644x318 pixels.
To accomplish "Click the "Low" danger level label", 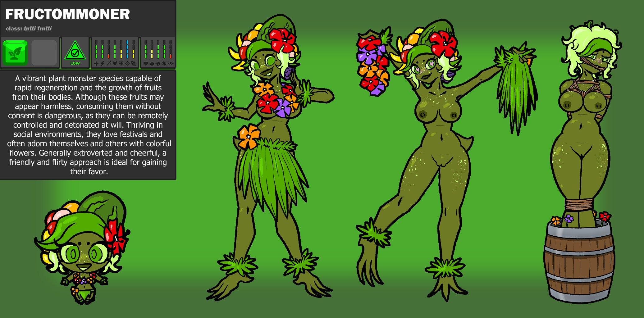I will pos(75,63).
